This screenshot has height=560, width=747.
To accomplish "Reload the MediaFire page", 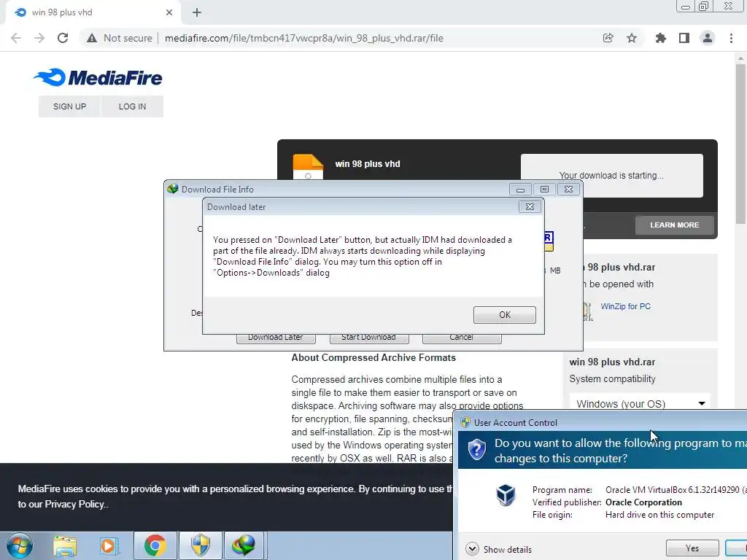I will tap(63, 38).
